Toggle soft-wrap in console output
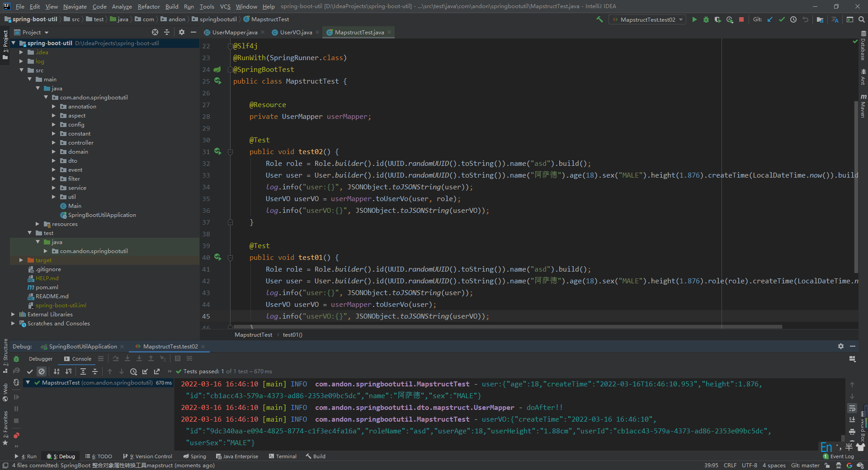The image size is (868, 470). click(852, 408)
